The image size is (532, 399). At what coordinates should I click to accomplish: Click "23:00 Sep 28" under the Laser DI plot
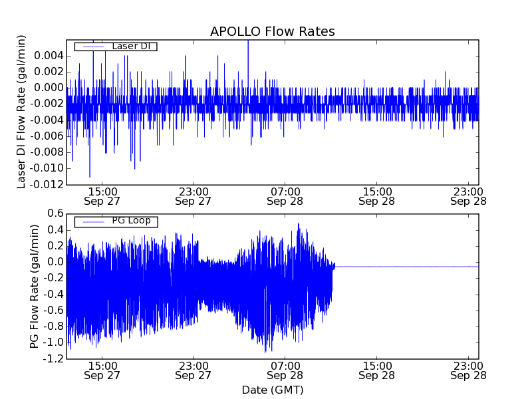(469, 197)
